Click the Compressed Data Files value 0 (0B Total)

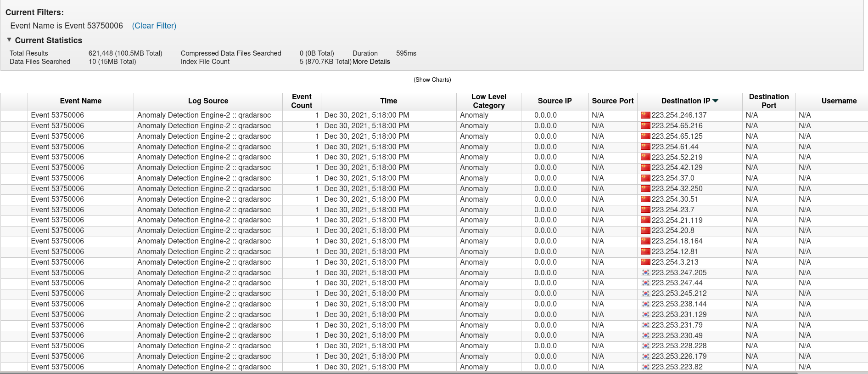(x=317, y=53)
